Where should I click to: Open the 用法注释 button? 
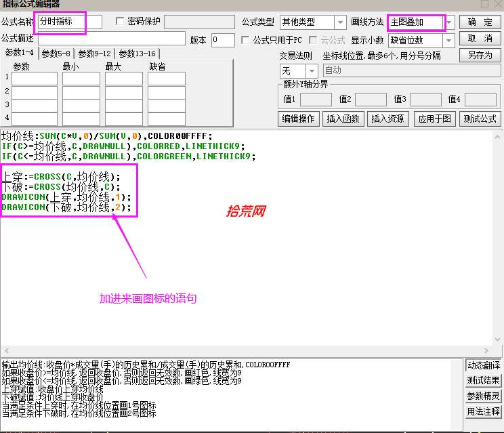484,411
